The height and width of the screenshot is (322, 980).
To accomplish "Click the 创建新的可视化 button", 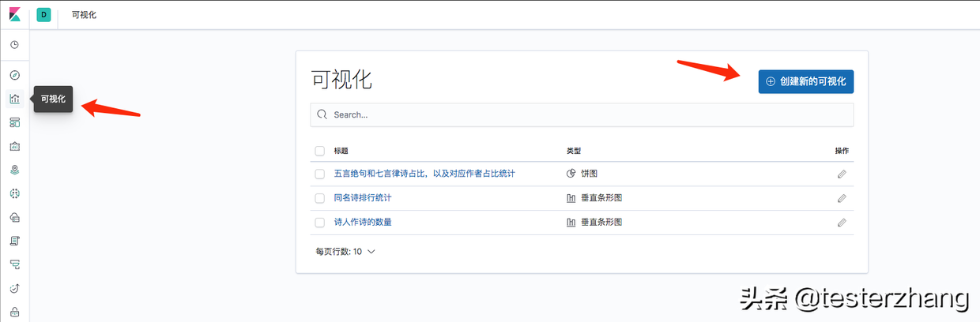I will [806, 81].
